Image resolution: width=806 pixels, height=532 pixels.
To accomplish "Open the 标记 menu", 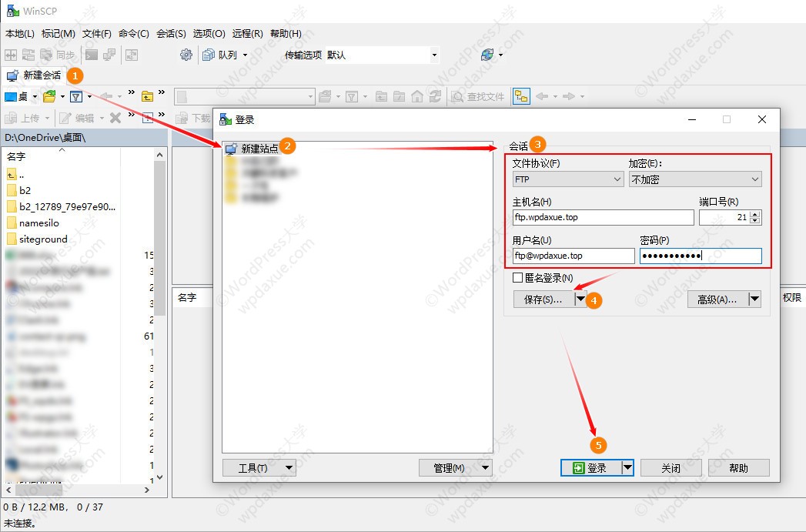I will [x=58, y=33].
